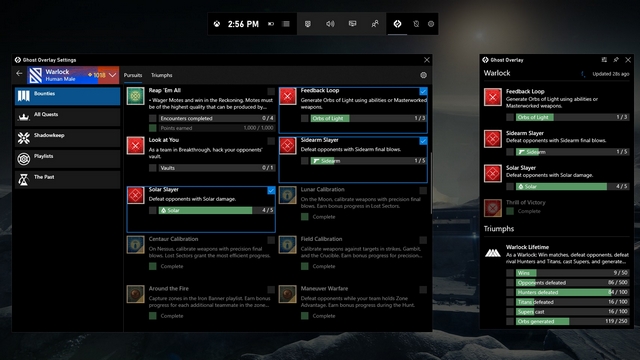Click Thrill of Victory icon in overlay widget
The width and height of the screenshot is (640, 360).
(x=493, y=208)
